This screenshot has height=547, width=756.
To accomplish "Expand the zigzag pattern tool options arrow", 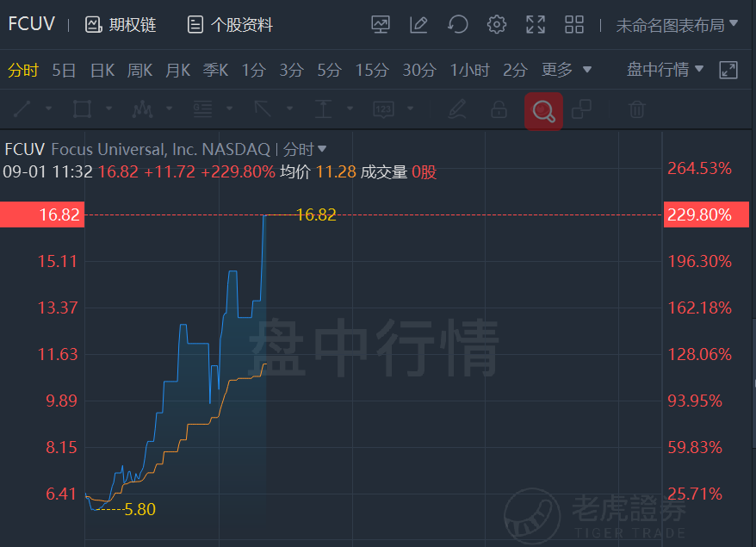I will pos(170,109).
